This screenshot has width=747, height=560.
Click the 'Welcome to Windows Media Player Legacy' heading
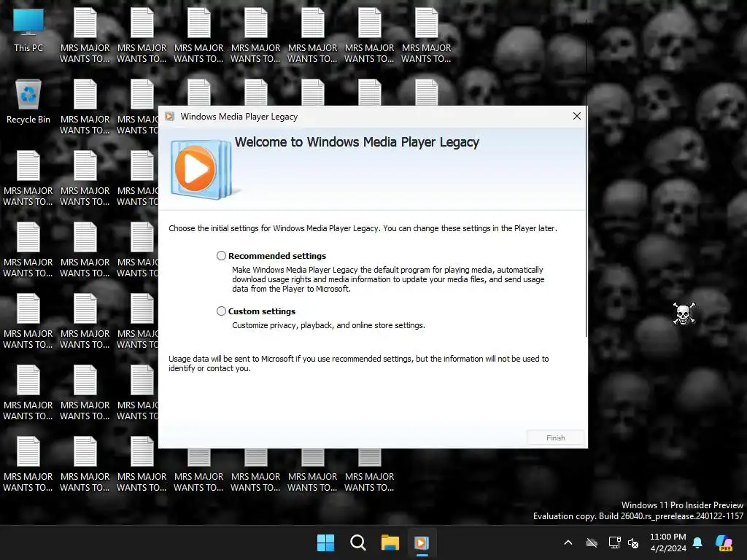click(x=357, y=142)
